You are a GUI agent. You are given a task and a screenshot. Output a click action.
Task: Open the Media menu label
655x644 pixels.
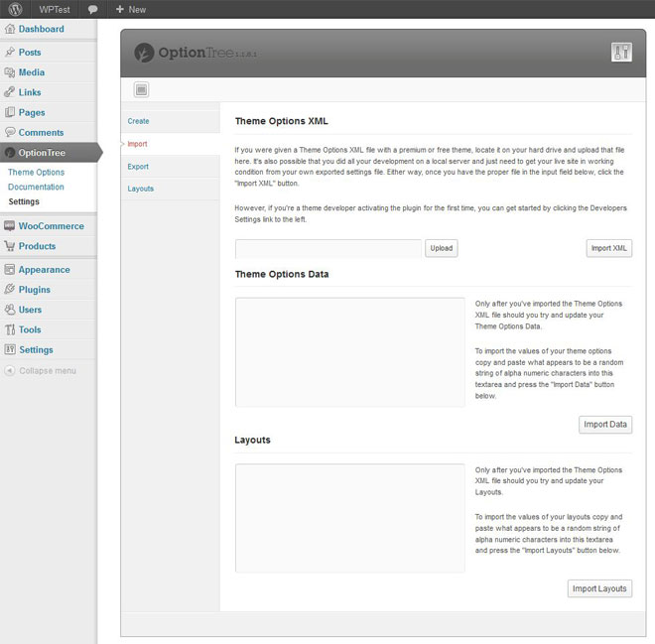point(32,72)
